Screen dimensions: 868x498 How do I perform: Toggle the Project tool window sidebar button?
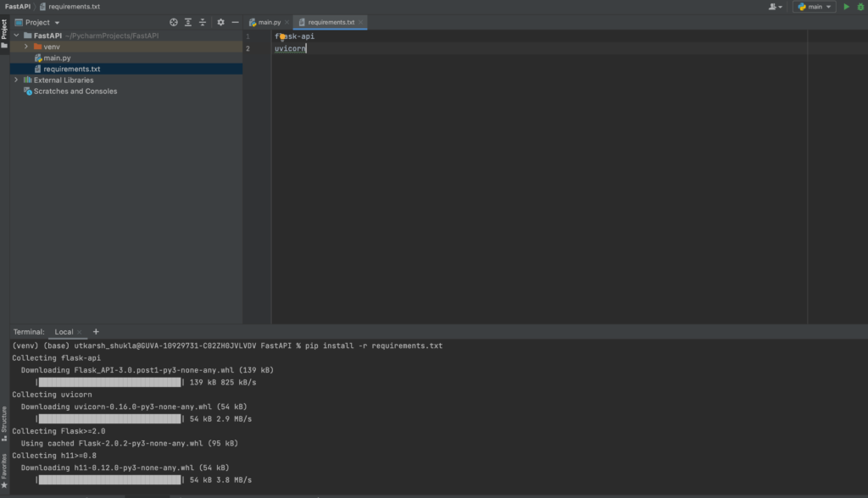[4, 30]
